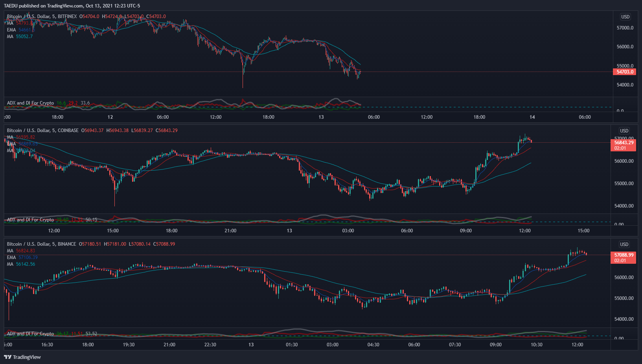Click 55000.0 on BITFINEX price axis

(x=625, y=66)
